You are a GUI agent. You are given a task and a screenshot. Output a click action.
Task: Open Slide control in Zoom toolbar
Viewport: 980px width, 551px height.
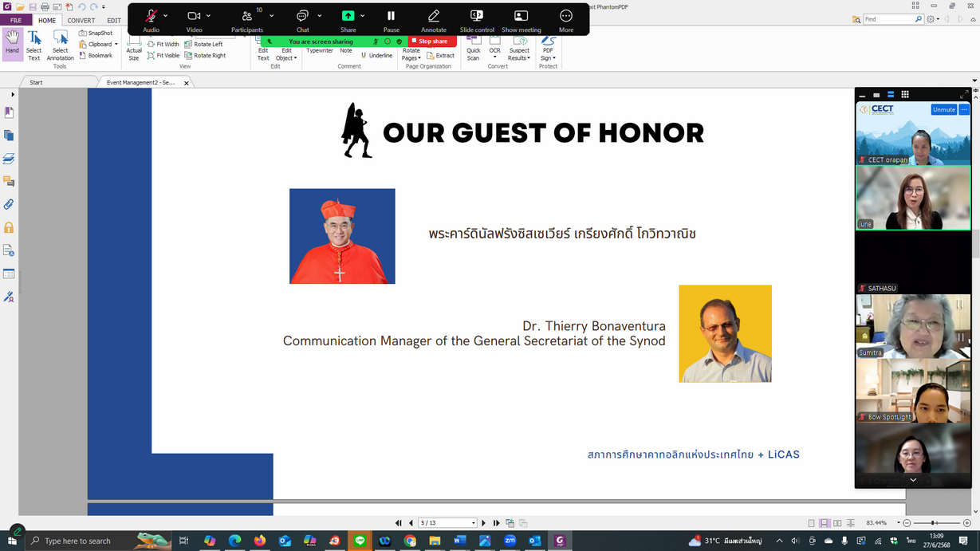click(x=477, y=16)
